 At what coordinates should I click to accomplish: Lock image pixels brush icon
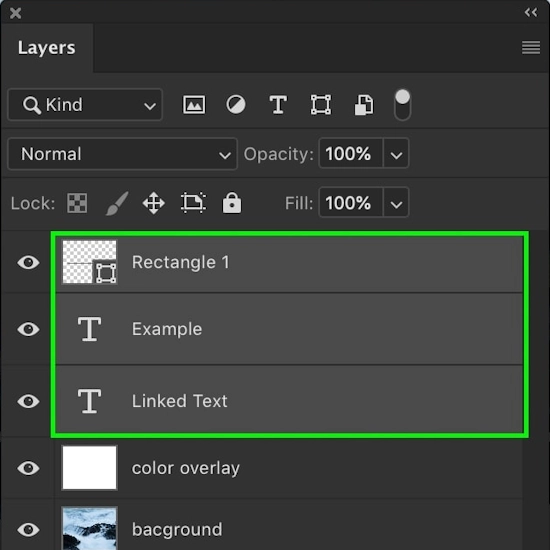(x=117, y=203)
